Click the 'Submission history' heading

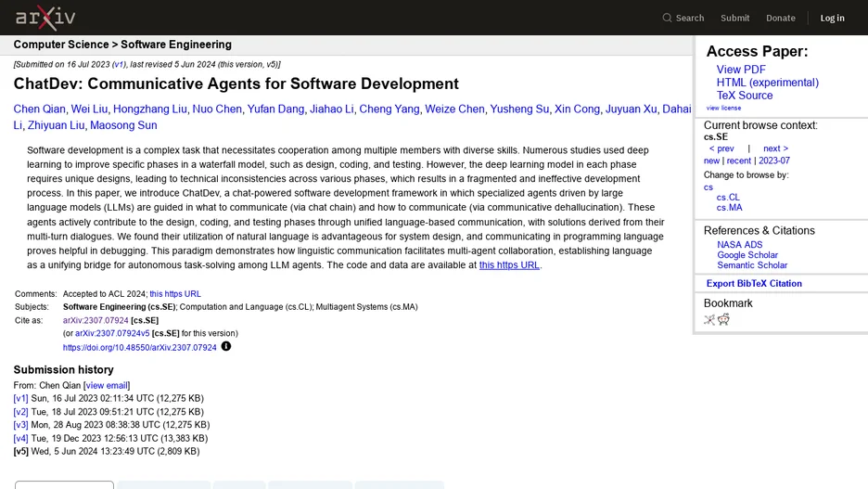point(64,369)
